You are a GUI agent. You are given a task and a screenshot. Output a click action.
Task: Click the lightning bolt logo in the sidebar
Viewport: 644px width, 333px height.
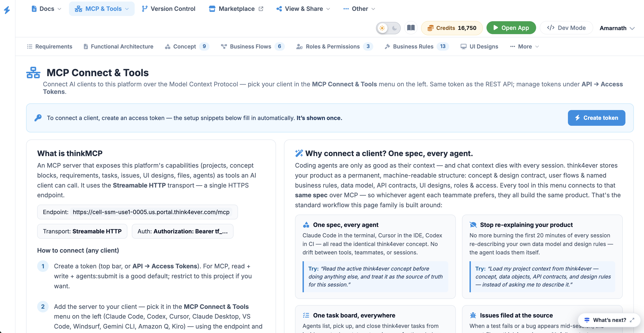pyautogui.click(x=7, y=10)
